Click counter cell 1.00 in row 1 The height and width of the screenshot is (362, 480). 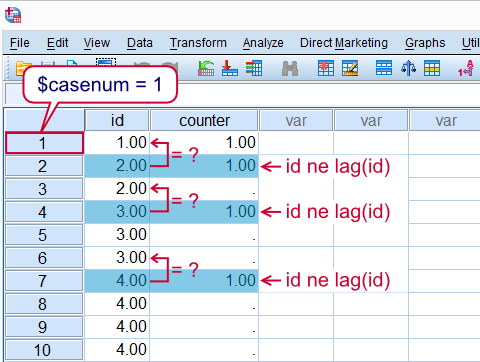pyautogui.click(x=204, y=143)
